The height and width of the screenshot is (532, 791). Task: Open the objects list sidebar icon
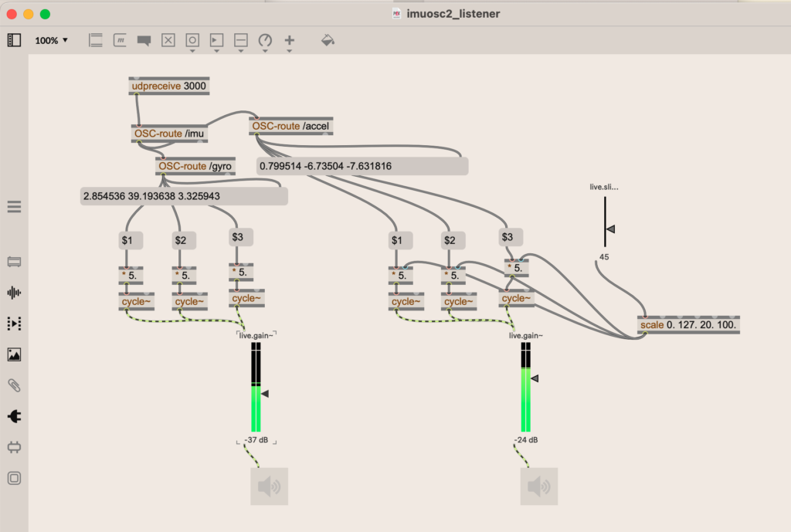tap(14, 207)
